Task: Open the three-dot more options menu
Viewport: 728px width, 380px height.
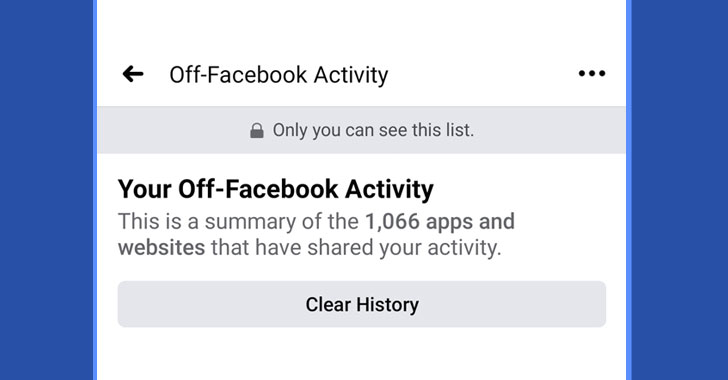Action: [592, 73]
